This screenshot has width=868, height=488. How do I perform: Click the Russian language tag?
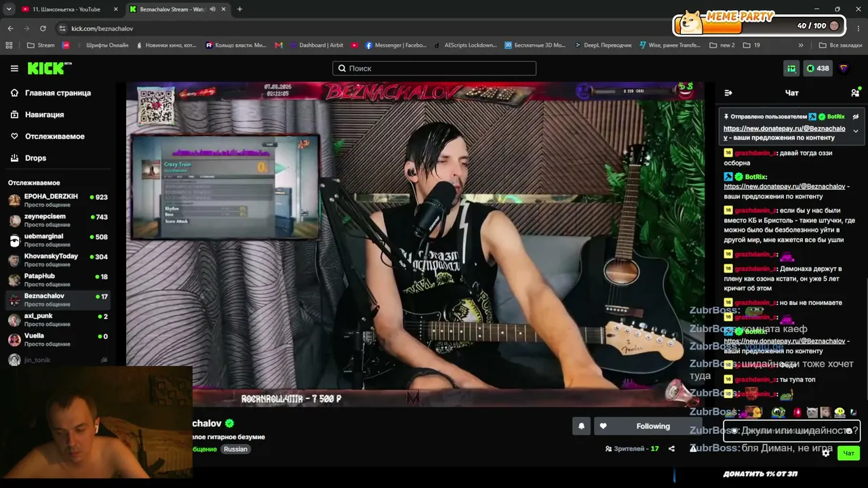point(235,449)
